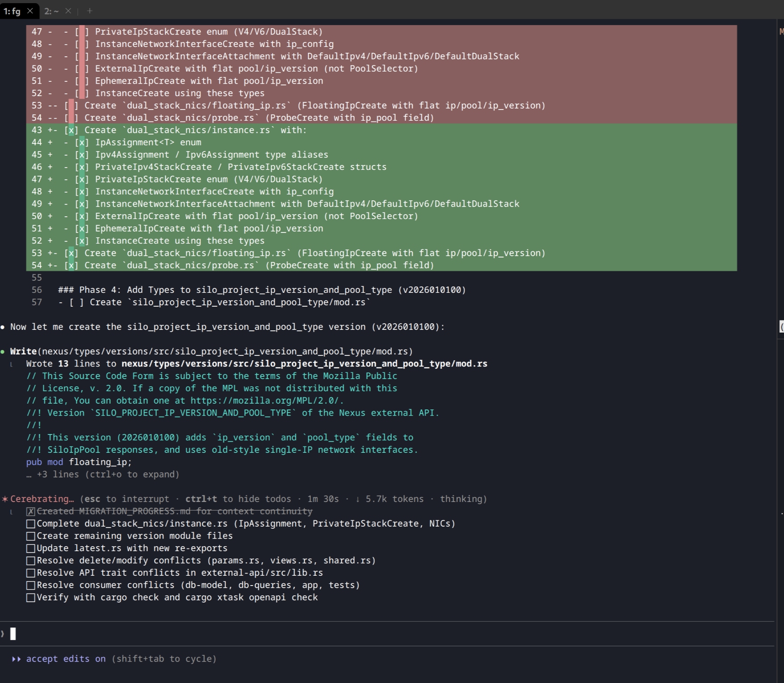Click the bold mod.rs file path written
The height and width of the screenshot is (683, 784).
tap(304, 364)
